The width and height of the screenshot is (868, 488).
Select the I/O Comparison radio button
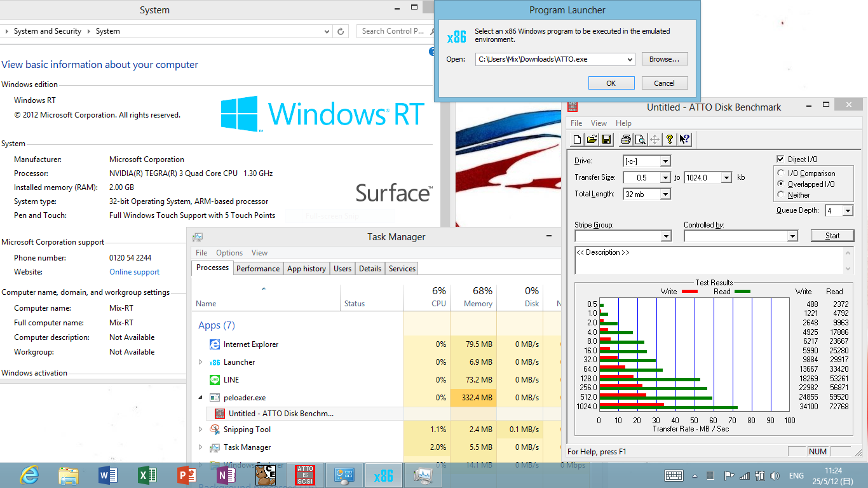780,173
